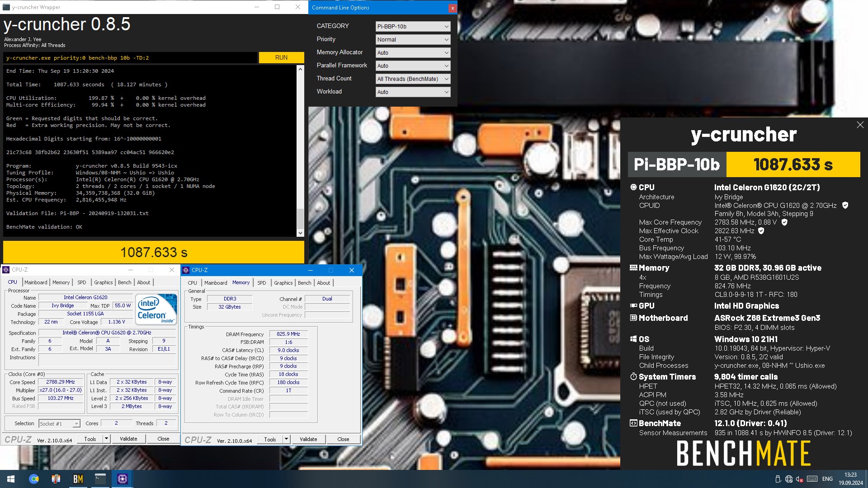Open the About tab in CPU-Z Memory window
This screenshot has width=868, height=488.
pyautogui.click(x=323, y=283)
